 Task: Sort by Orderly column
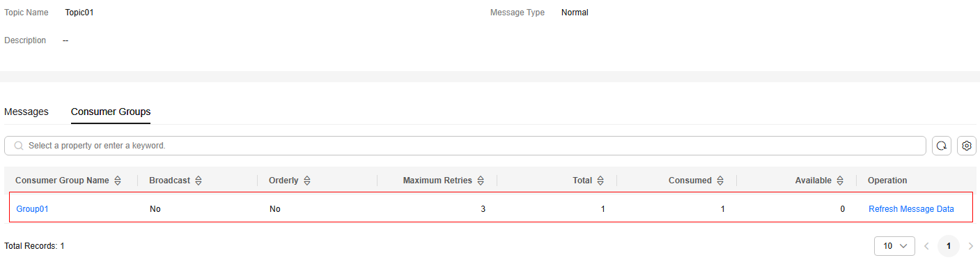(307, 181)
